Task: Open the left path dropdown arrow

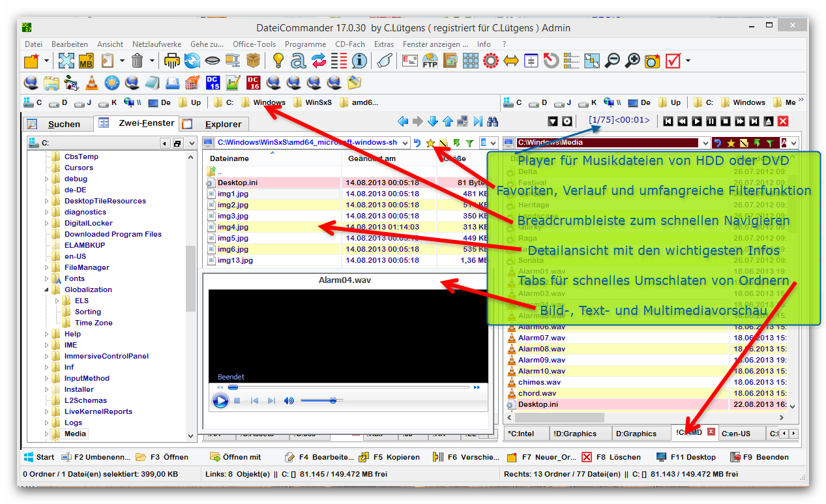Action: pyautogui.click(x=405, y=143)
